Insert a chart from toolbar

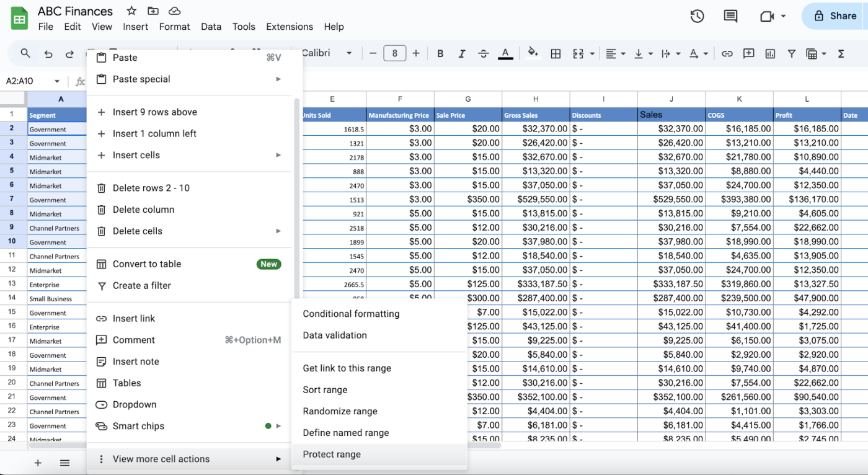click(770, 54)
